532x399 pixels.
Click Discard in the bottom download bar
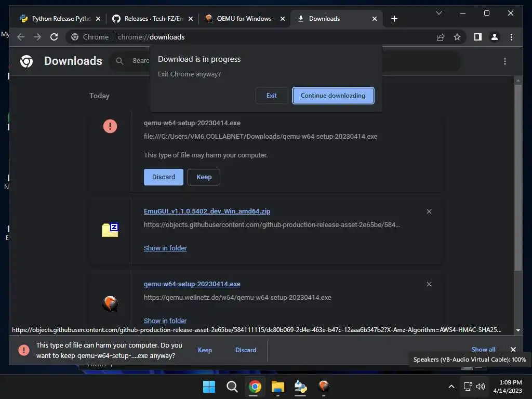(x=246, y=350)
